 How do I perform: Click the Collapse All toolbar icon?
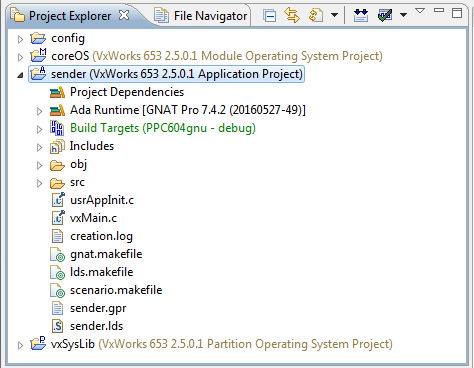(x=269, y=16)
